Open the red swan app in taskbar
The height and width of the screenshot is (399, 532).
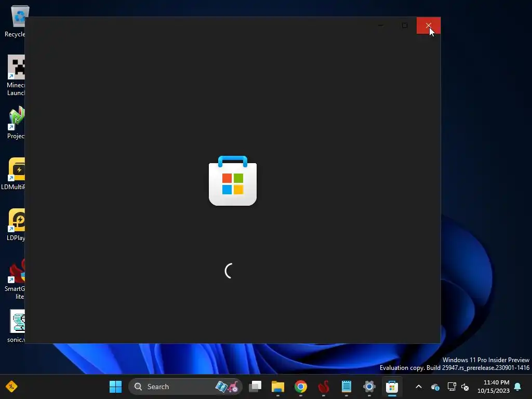[324, 387]
